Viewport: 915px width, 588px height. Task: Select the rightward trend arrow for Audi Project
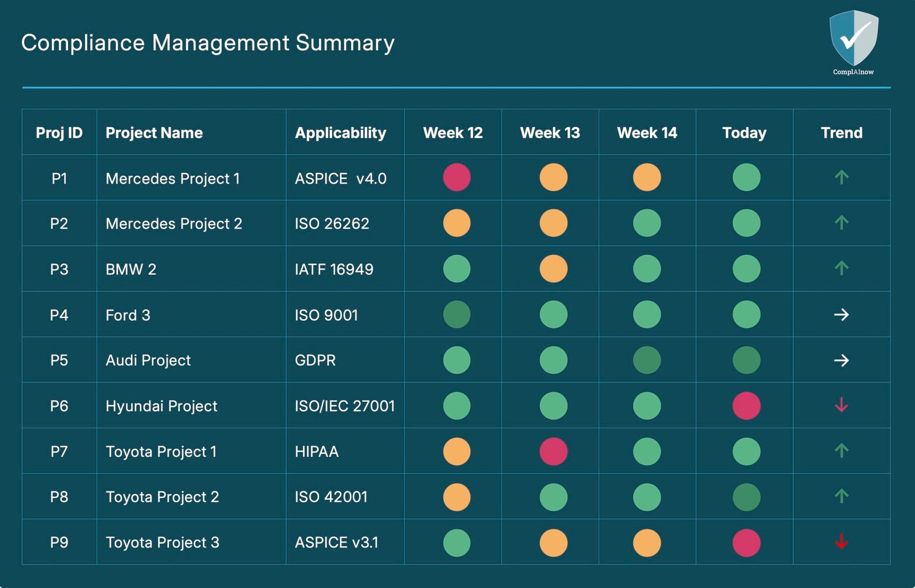pyautogui.click(x=841, y=359)
